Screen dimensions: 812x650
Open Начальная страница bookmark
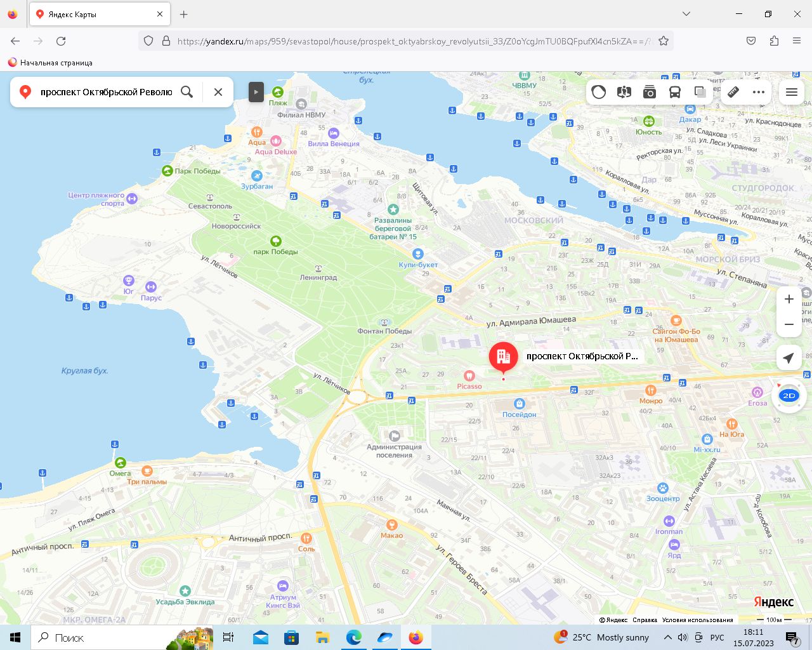click(x=50, y=63)
